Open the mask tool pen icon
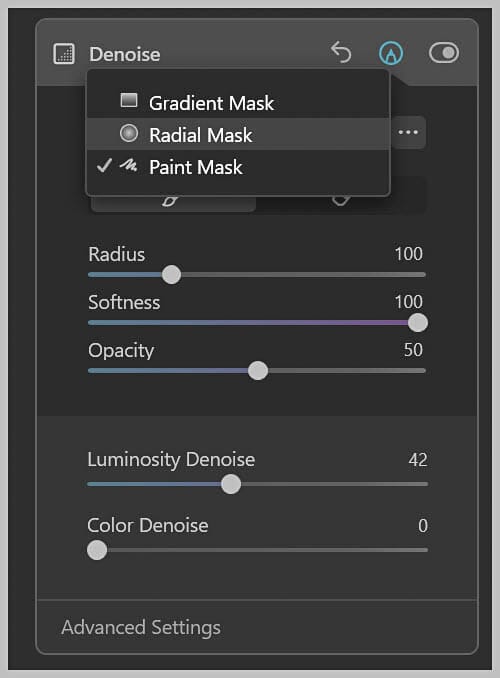The image size is (500, 678). pos(391,53)
